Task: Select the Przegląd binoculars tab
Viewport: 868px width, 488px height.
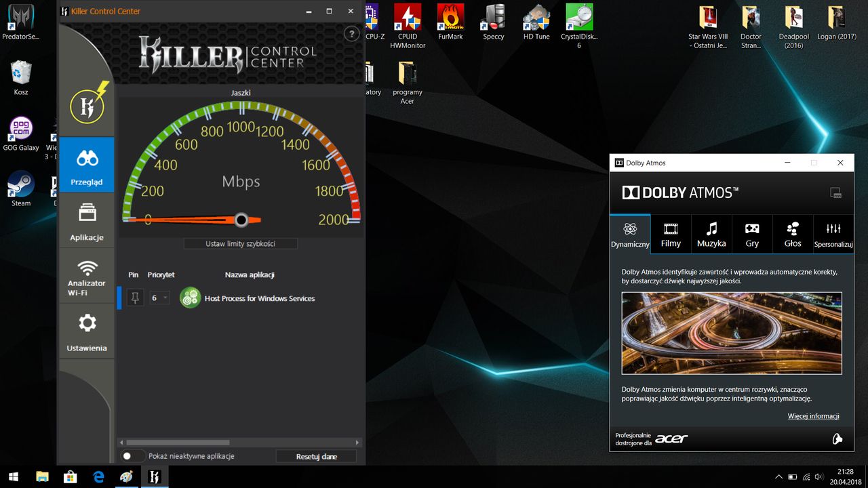Action: (87, 164)
